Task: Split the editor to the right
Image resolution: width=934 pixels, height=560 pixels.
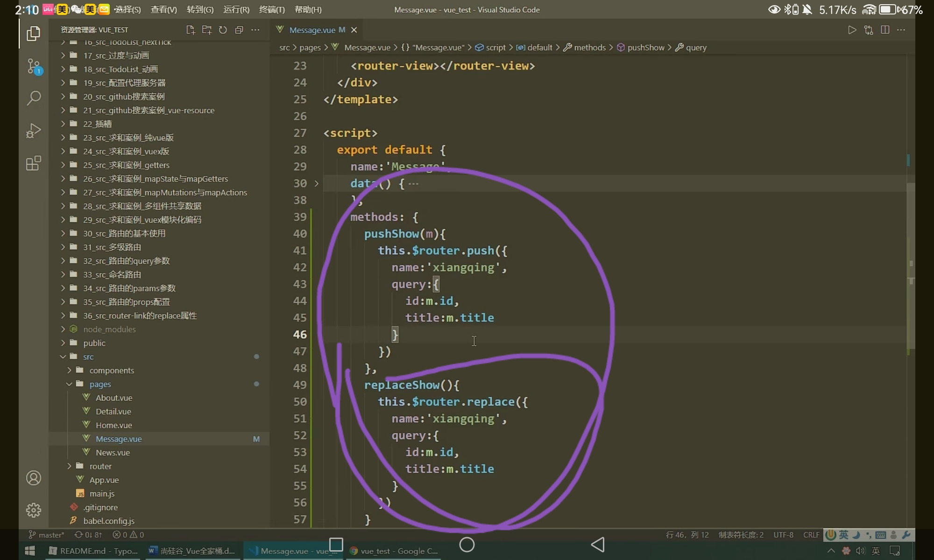Action: coord(884,30)
